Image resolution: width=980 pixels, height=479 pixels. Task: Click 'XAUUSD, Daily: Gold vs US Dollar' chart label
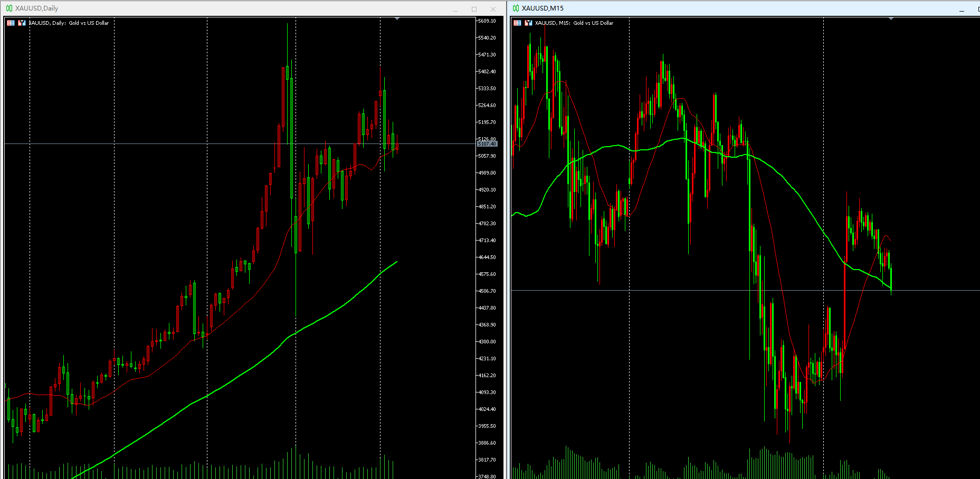[69, 23]
